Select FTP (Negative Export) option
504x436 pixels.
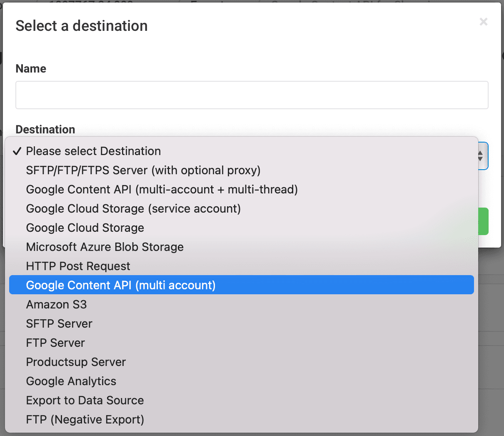[x=85, y=420]
